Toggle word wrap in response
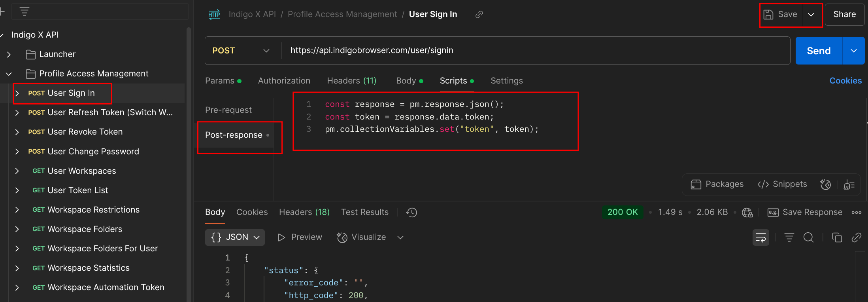Screen dimensions: 868x302 click(x=761, y=237)
